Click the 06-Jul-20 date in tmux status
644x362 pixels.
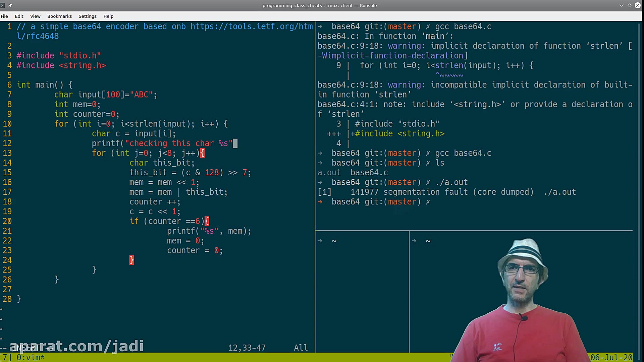coord(611,357)
